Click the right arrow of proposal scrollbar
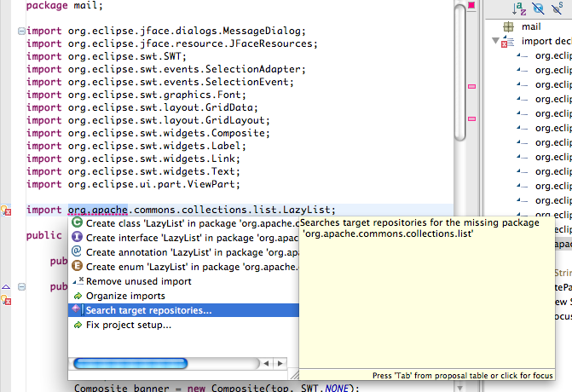 (280, 363)
